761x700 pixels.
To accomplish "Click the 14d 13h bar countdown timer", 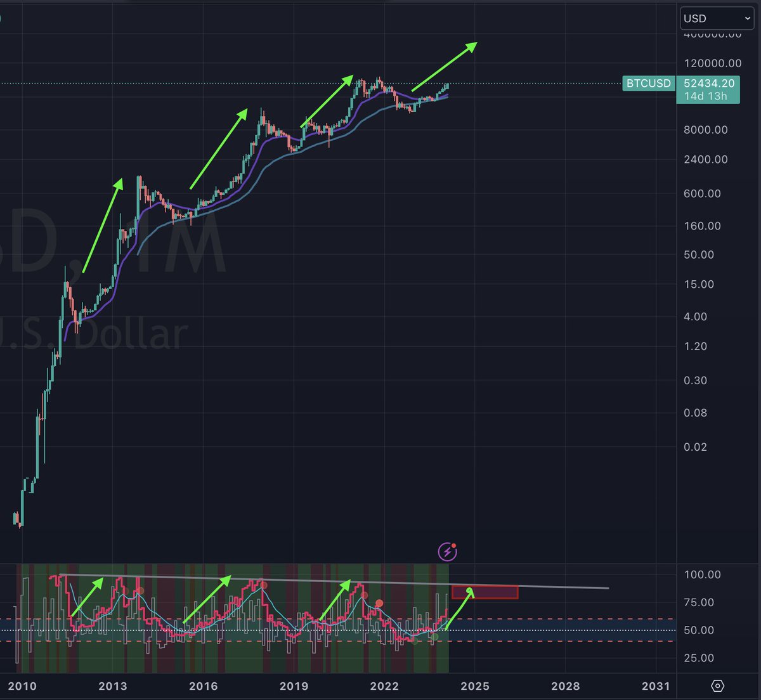I will (x=708, y=95).
